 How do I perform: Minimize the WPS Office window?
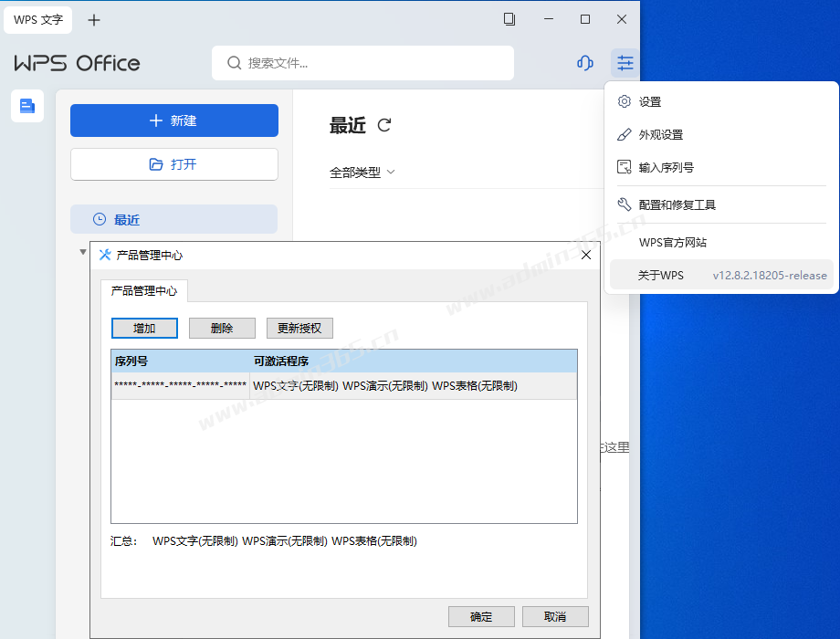coord(549,19)
